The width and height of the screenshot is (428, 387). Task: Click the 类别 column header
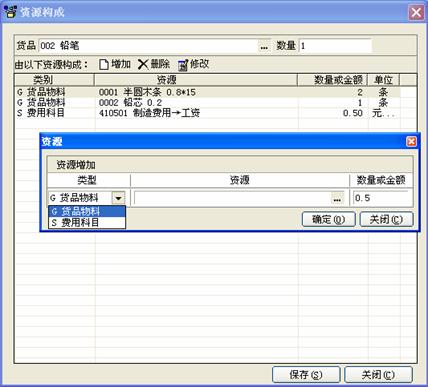[x=54, y=80]
